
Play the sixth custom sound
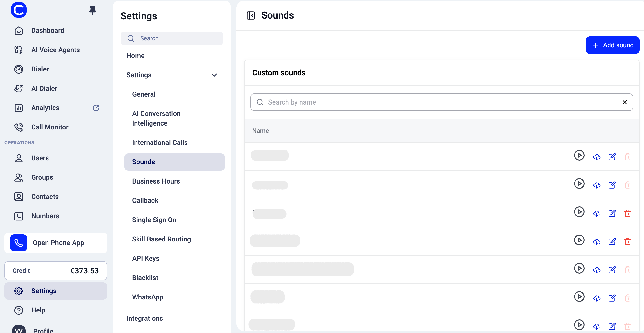(579, 297)
